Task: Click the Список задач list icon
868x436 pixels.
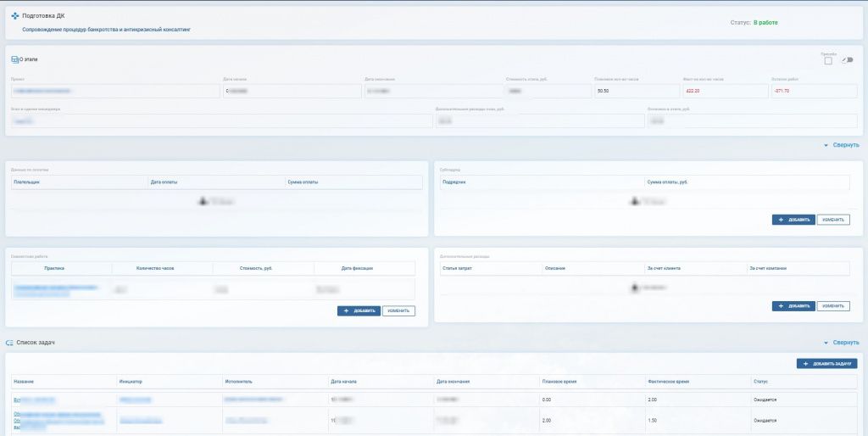Action: pyautogui.click(x=9, y=343)
